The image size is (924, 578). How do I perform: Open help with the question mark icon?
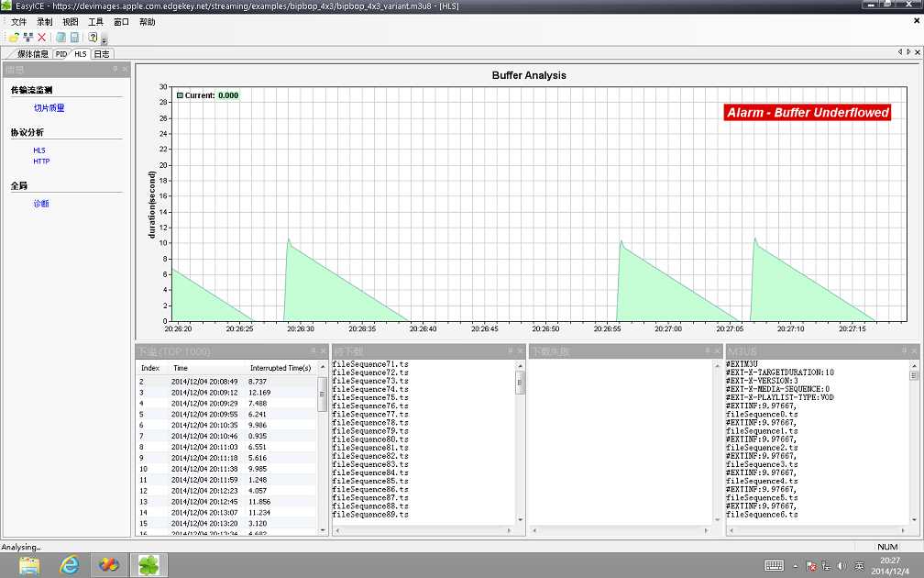[x=93, y=37]
